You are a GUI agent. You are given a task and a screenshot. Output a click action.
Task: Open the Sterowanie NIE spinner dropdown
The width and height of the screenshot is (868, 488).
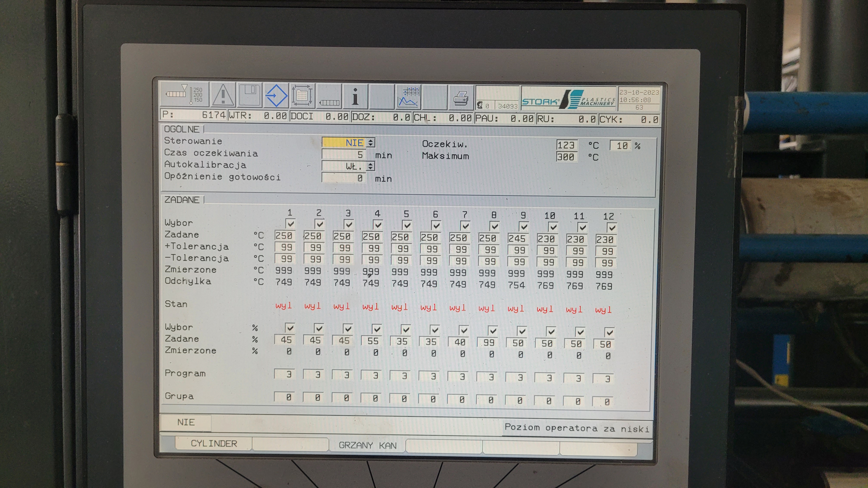371,142
